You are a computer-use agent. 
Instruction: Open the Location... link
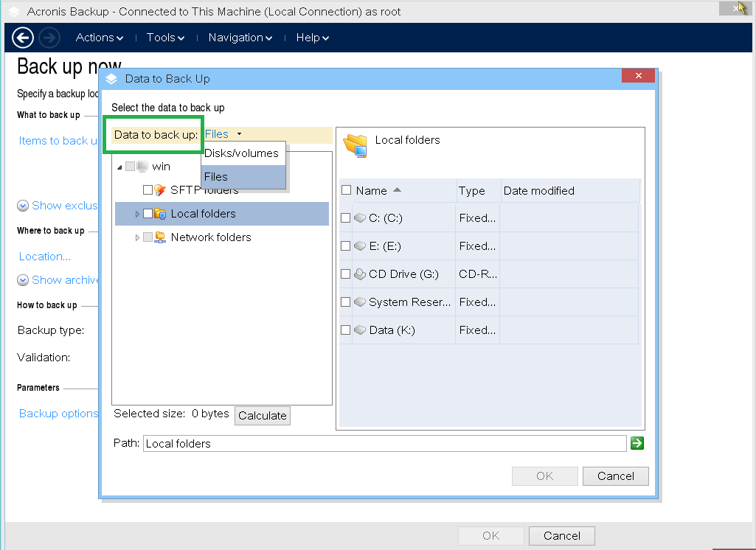coord(45,257)
